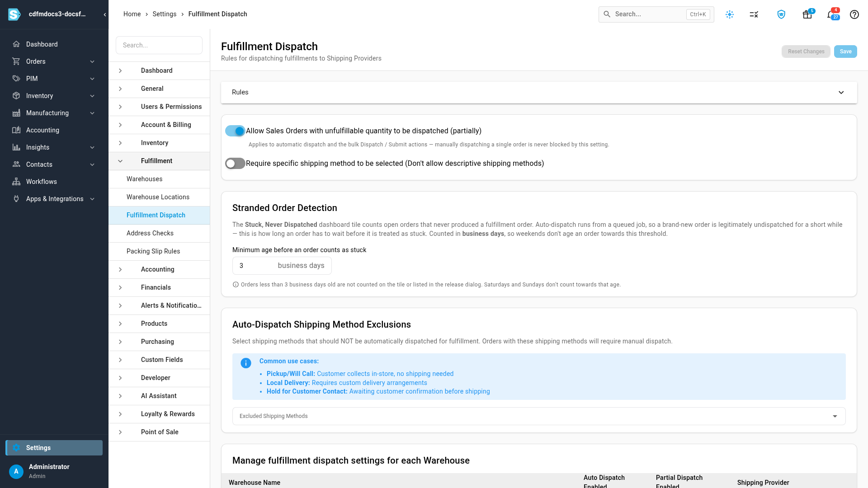The height and width of the screenshot is (488, 868).
Task: Select Settings item at sidebar bottom
Action: point(54,448)
